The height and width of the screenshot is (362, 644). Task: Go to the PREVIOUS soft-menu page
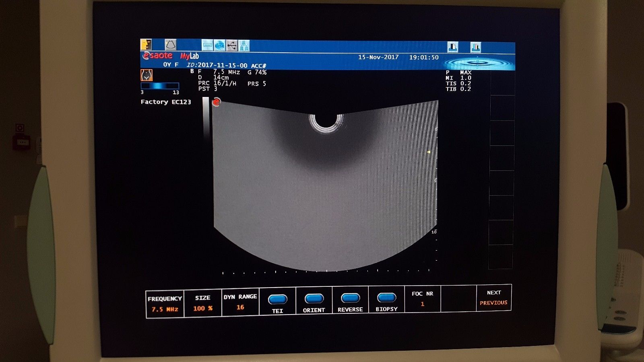[x=494, y=302]
